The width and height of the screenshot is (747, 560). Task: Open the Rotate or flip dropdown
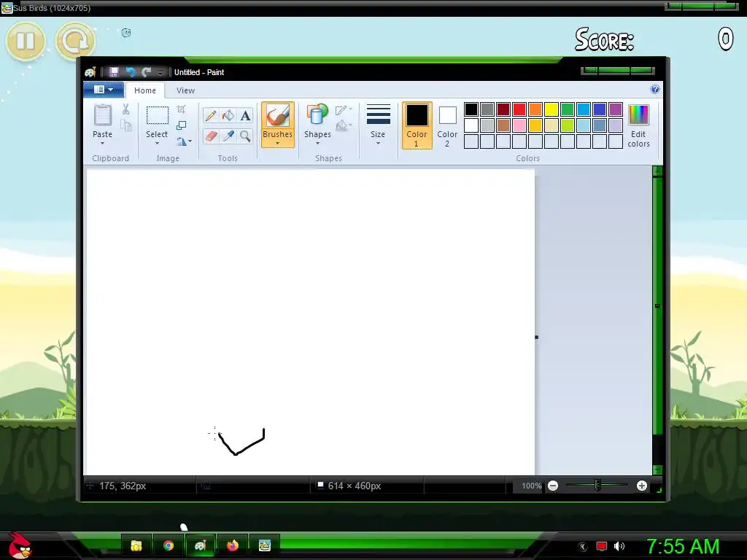tap(184, 141)
